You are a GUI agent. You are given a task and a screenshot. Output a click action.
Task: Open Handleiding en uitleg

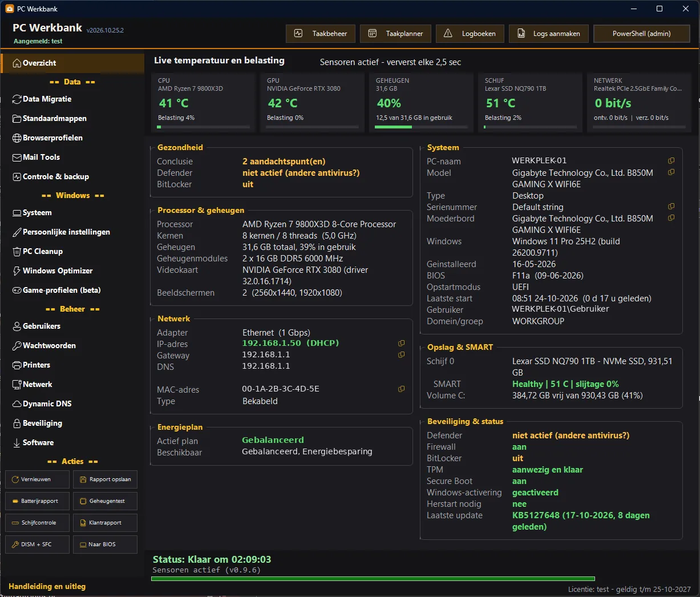47,586
